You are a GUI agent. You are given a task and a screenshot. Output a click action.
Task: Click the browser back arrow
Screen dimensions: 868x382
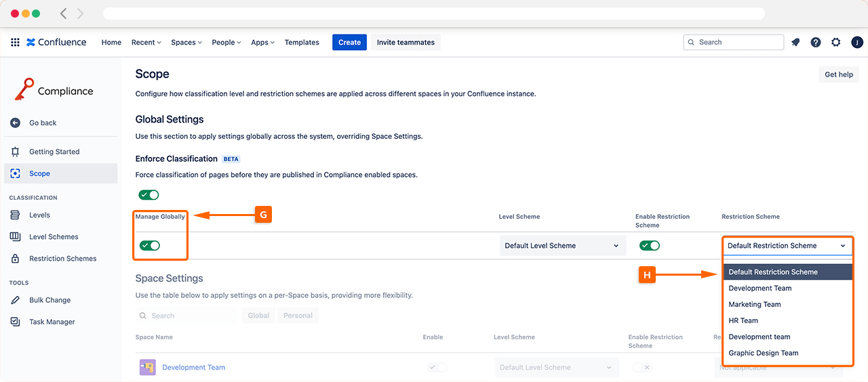pos(64,14)
